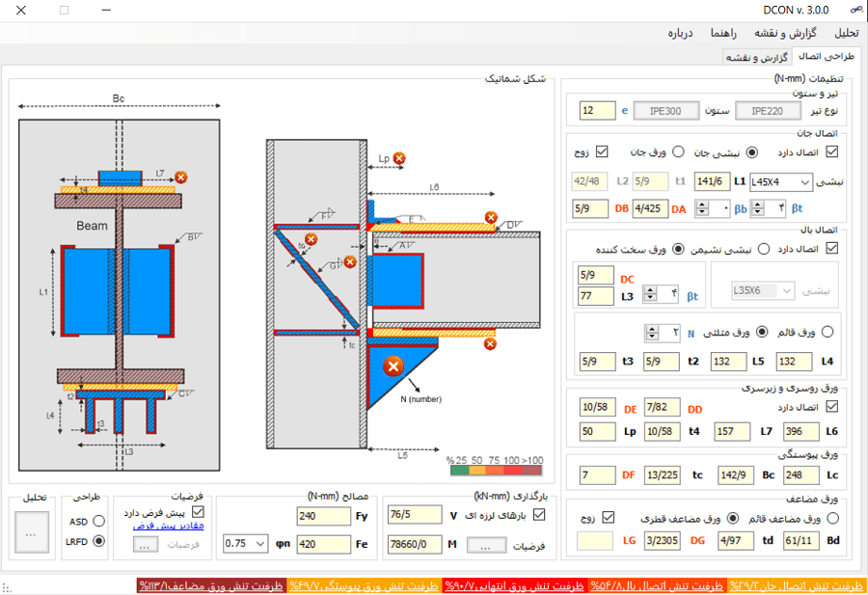Toggle the زوج checkbox in web connection
Screen dimensions: 868x595
click(x=603, y=151)
